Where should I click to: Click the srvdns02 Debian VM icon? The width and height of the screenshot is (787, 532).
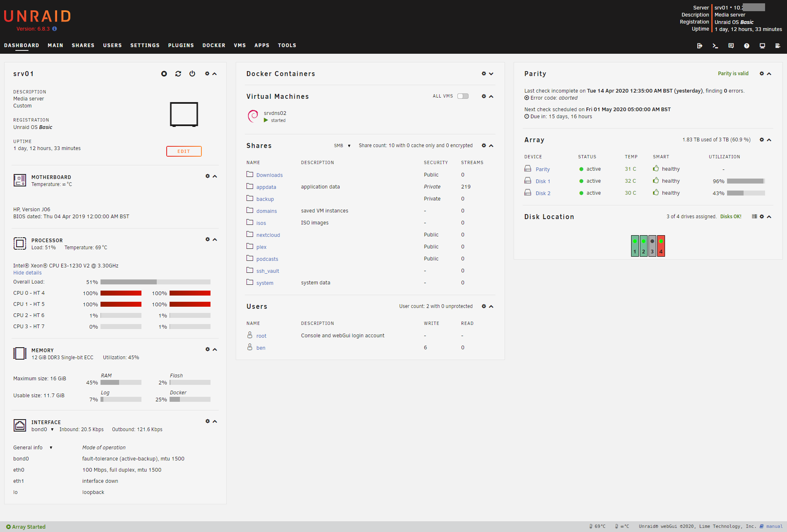coord(253,116)
